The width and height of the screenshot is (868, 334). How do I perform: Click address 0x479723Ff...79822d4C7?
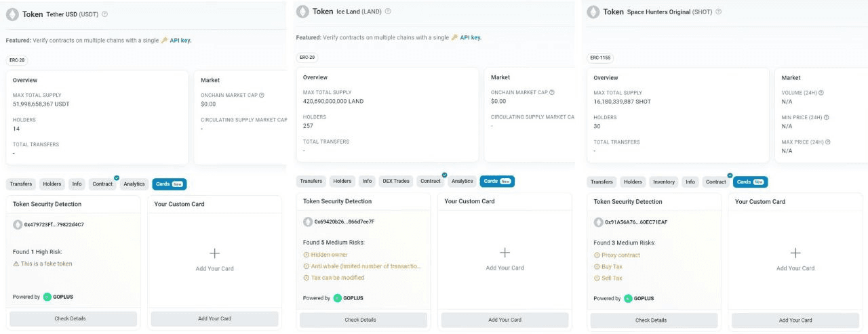54,224
